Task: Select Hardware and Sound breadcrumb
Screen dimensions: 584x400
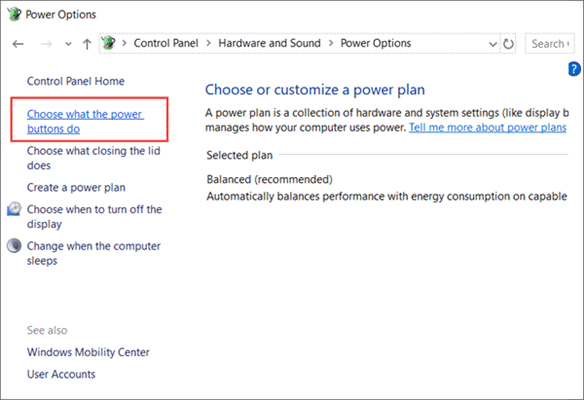Action: point(269,43)
